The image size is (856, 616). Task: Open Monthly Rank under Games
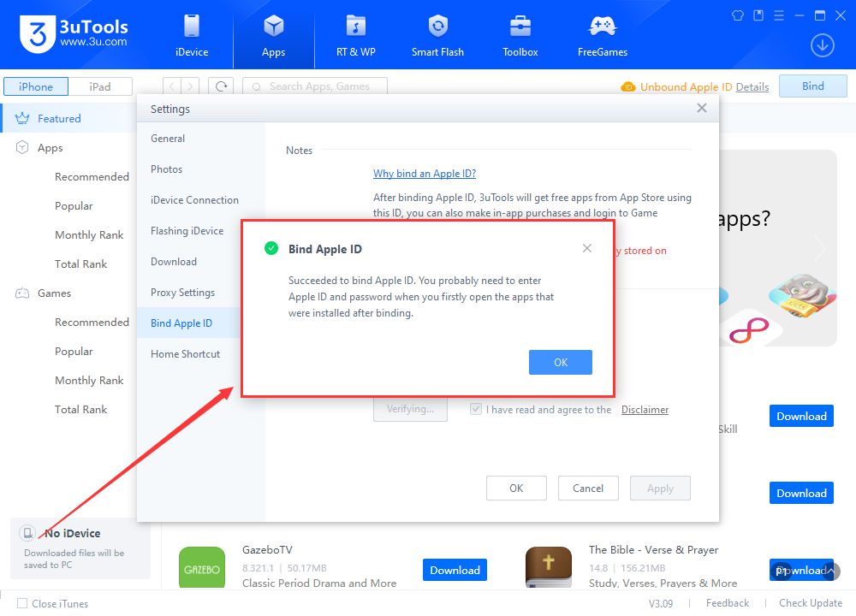[89, 380]
